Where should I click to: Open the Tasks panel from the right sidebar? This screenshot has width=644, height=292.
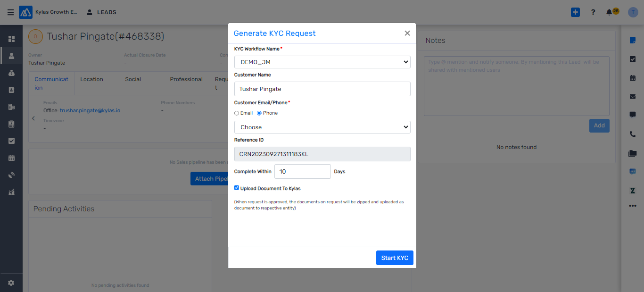pyautogui.click(x=632, y=59)
